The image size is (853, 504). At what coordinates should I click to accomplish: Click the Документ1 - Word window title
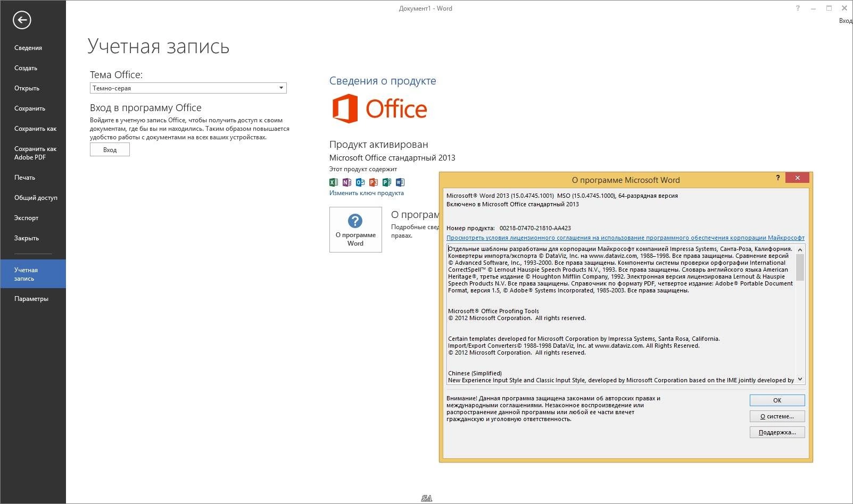[x=426, y=9]
